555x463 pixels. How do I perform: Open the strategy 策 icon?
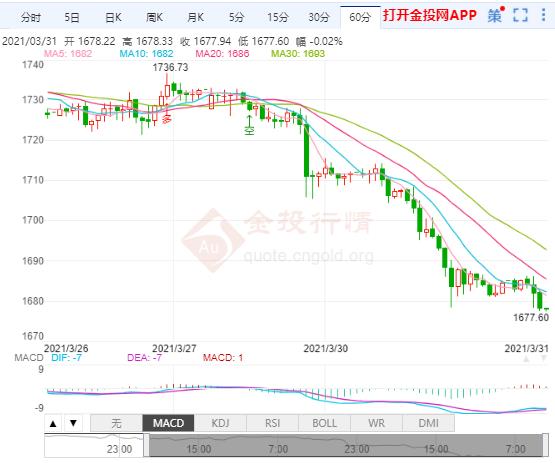coord(496,15)
